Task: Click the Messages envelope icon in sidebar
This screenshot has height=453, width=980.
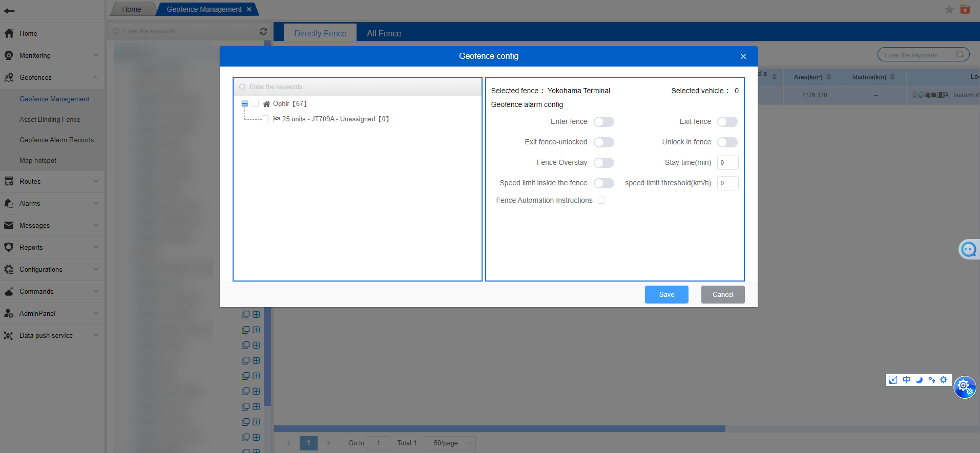Action: tap(9, 225)
